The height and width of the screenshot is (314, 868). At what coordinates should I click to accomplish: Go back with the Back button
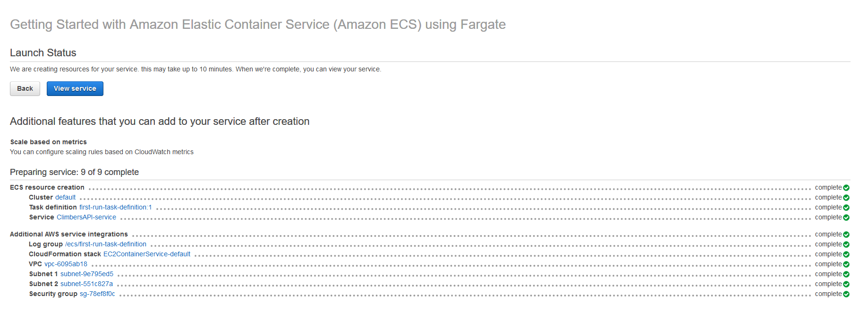coord(25,88)
